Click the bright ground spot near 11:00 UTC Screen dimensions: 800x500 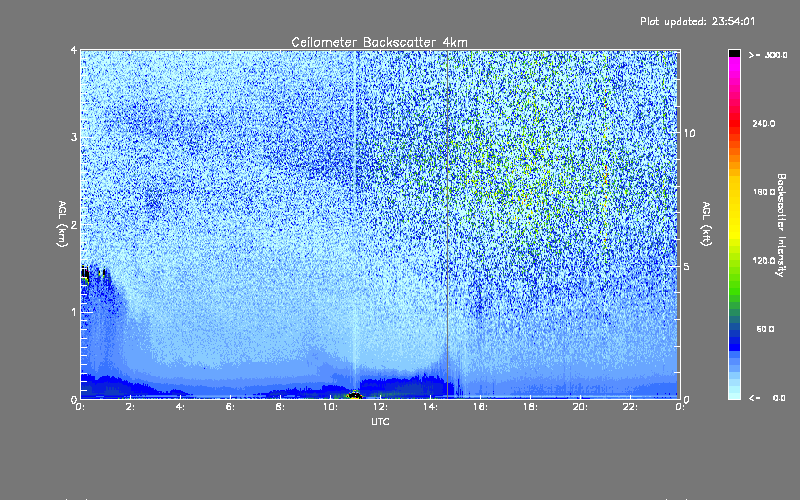354,394
